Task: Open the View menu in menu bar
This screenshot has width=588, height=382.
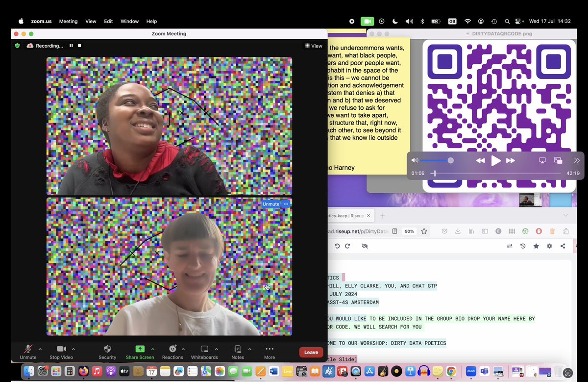Action: coord(91,21)
